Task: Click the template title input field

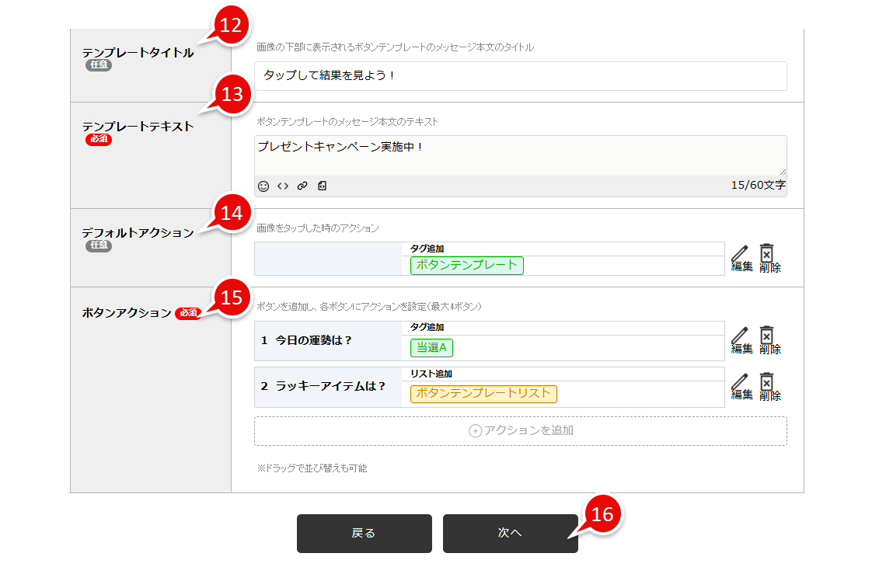Action: click(x=519, y=76)
